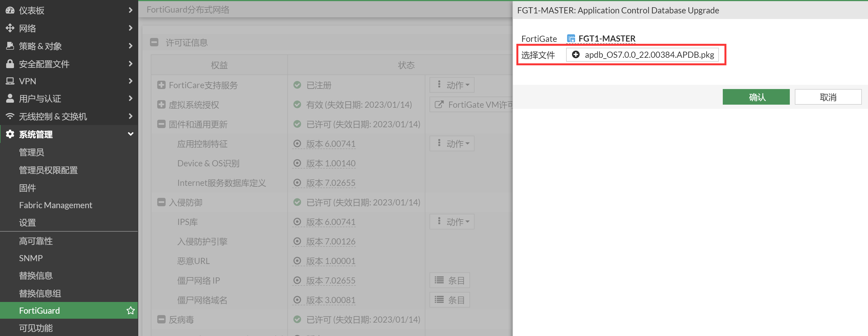Viewport: 868px width, 336px height.
Task: Open the 动作 dropdown for IPS库
Action: click(x=452, y=222)
